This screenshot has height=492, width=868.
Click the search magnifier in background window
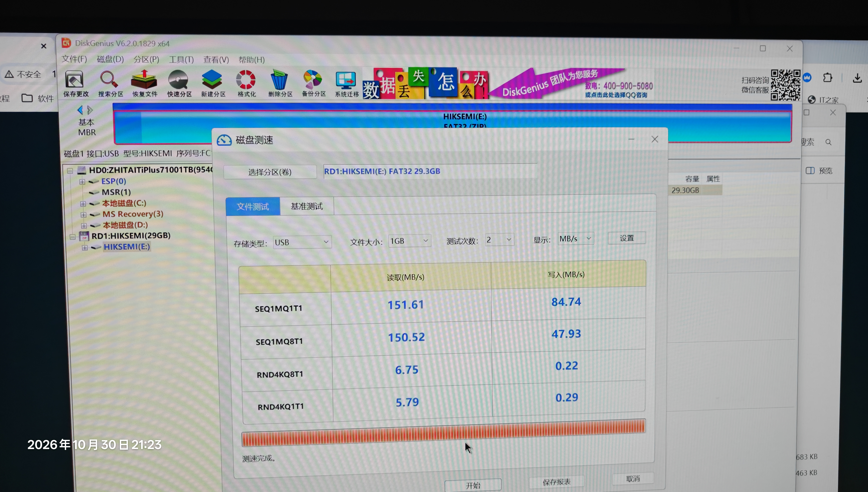pos(828,142)
